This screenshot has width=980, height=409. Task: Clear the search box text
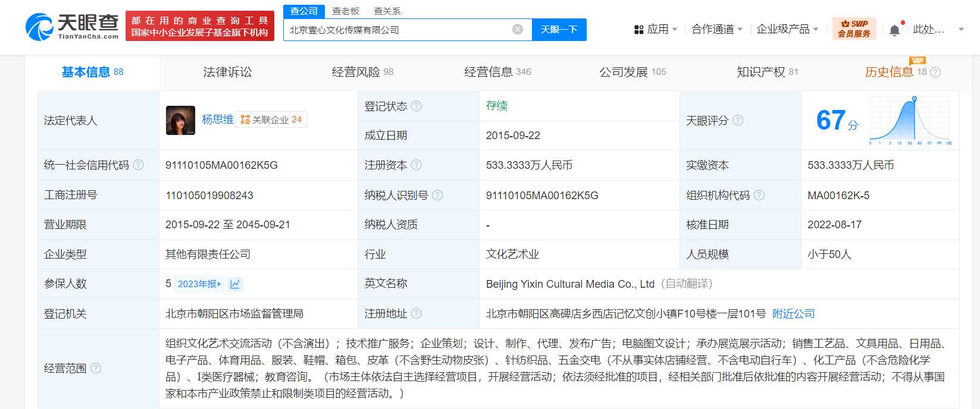coord(518,30)
